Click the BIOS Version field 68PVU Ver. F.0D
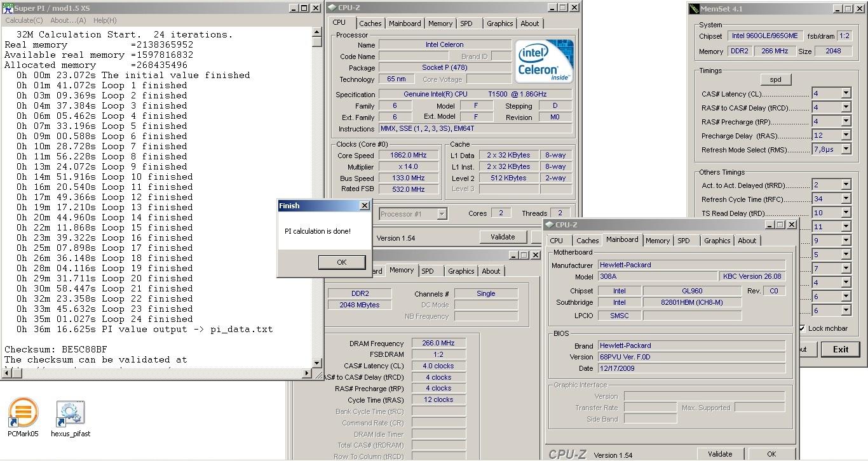Screen dimensions: 868x461 click(691, 357)
